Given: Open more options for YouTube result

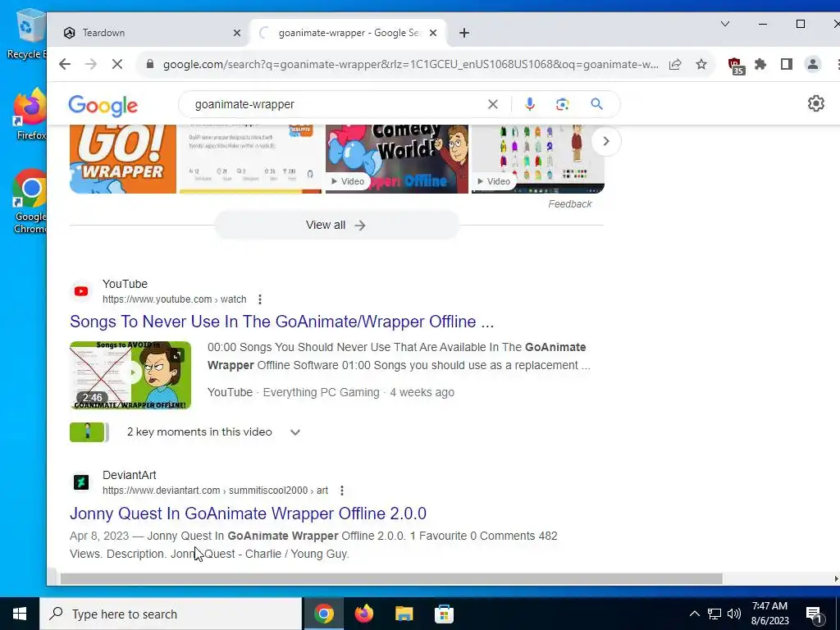Looking at the screenshot, I should tap(260, 299).
